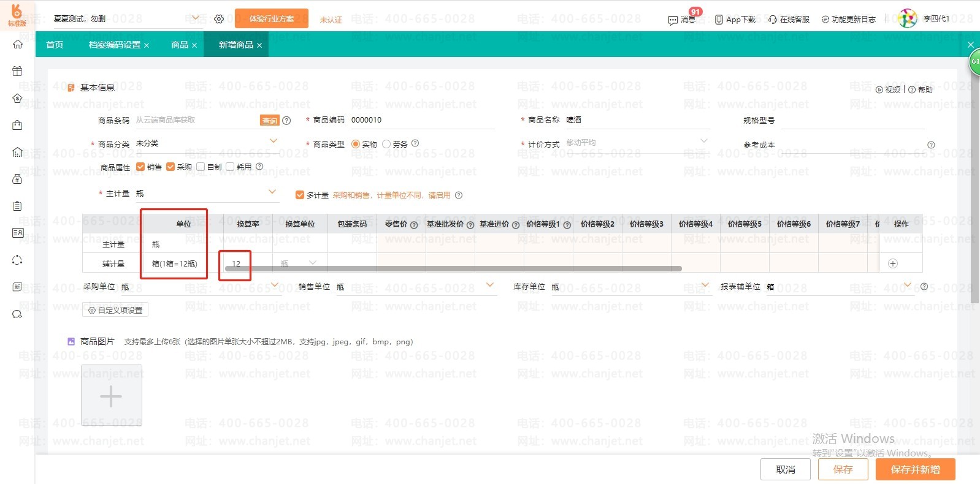Click the help icon in the 价格等级1 header
980x484 pixels.
[x=567, y=225]
